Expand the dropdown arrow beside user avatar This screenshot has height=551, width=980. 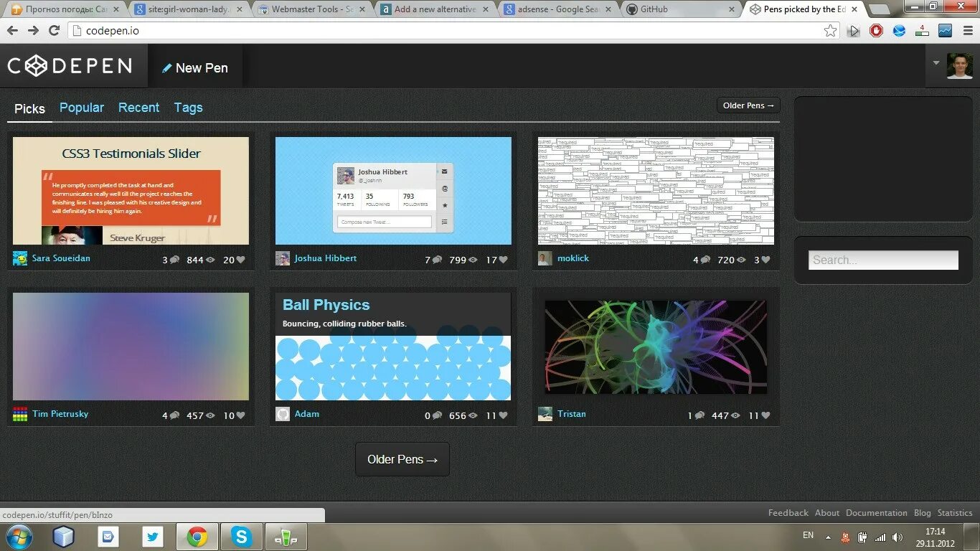936,62
